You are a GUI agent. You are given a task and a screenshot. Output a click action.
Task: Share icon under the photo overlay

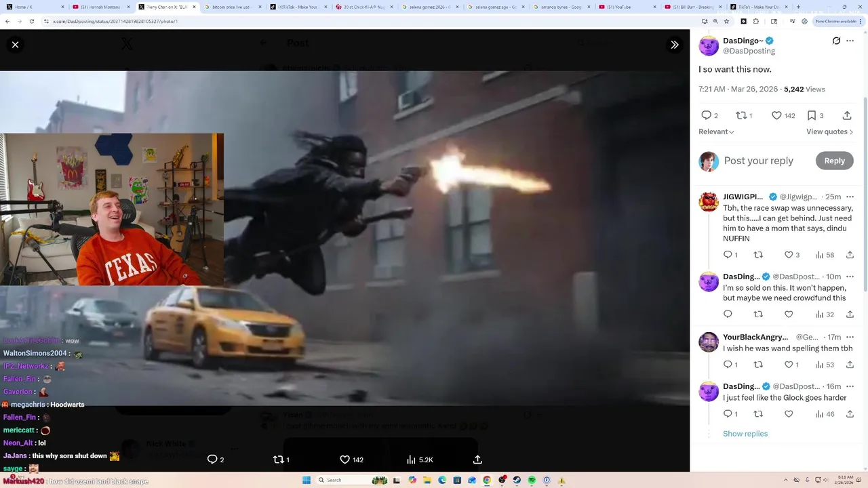pos(477,460)
